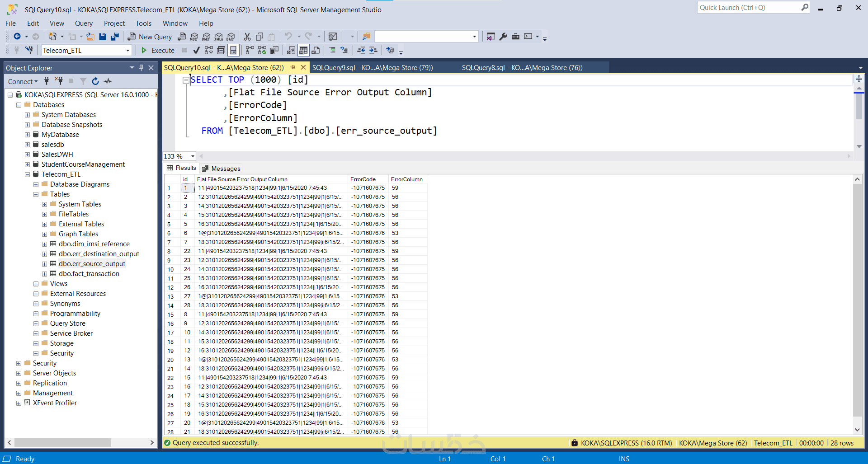Screen dimensions: 868x464
Task: Switch output to Results to Text
Action: 291,50
